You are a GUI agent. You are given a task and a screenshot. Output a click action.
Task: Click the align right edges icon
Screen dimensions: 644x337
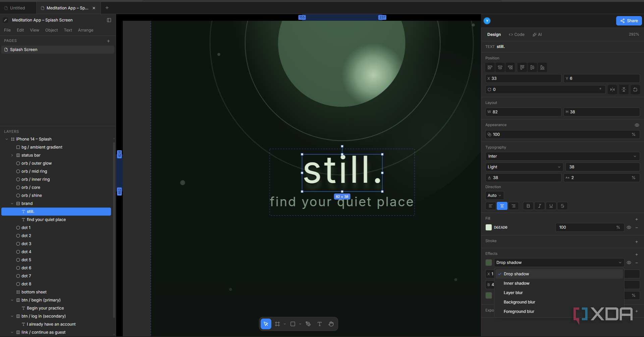click(510, 67)
